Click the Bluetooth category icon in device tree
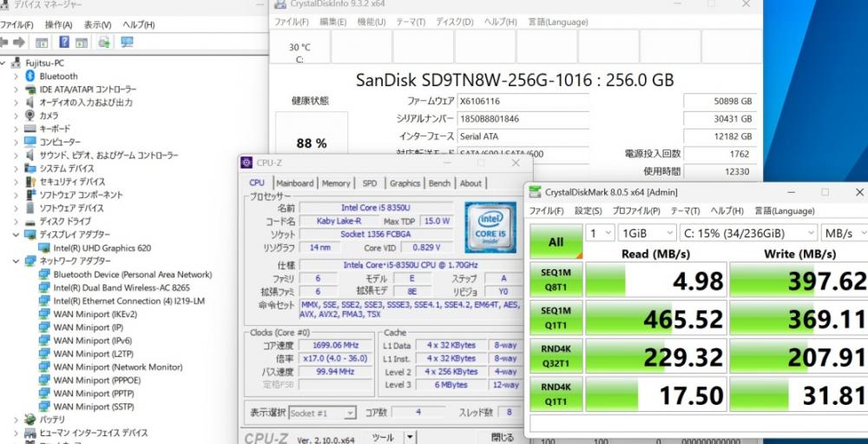Screen dimensions: 868x444 click(30, 76)
